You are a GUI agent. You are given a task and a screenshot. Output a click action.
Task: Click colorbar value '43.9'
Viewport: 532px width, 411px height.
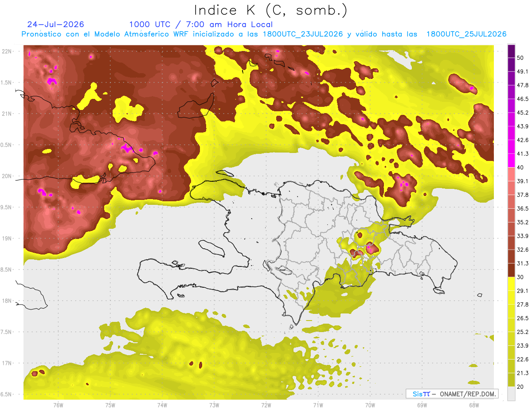tap(523, 126)
